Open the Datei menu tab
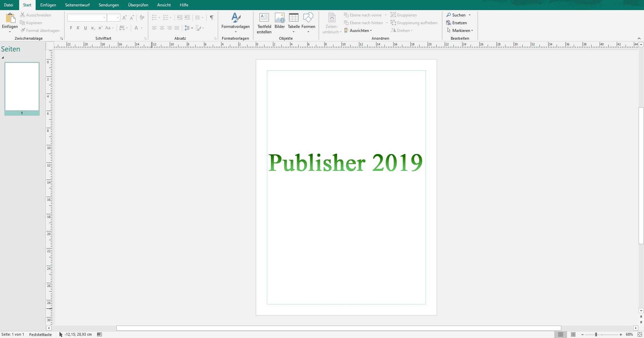 9,5
